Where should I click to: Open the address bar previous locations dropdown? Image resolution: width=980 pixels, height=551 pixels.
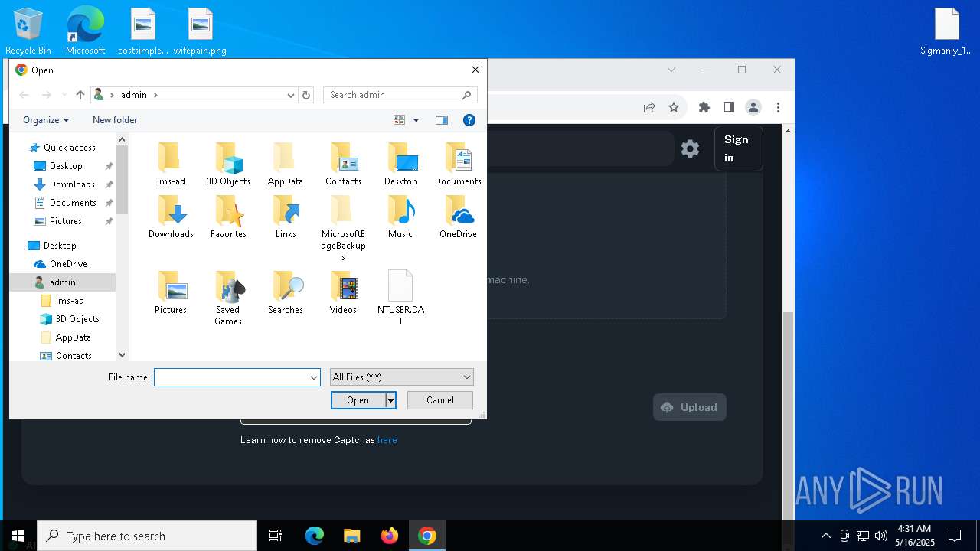pyautogui.click(x=290, y=95)
